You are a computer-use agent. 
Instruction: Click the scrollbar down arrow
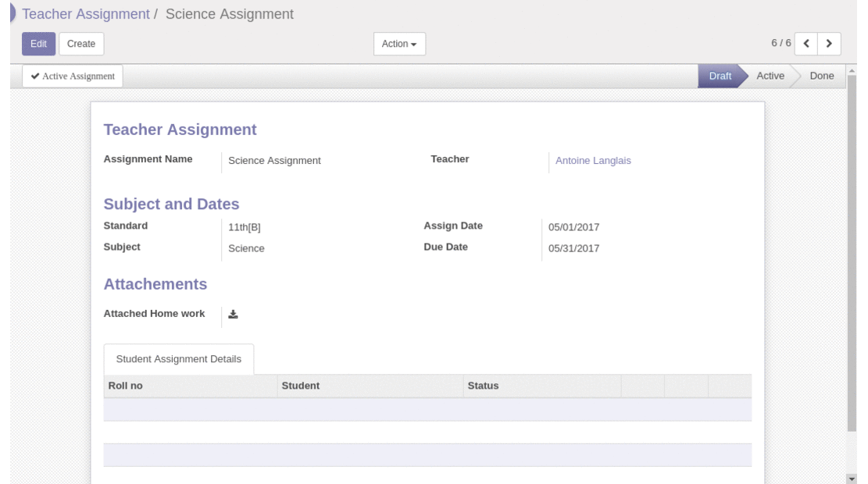(x=852, y=479)
